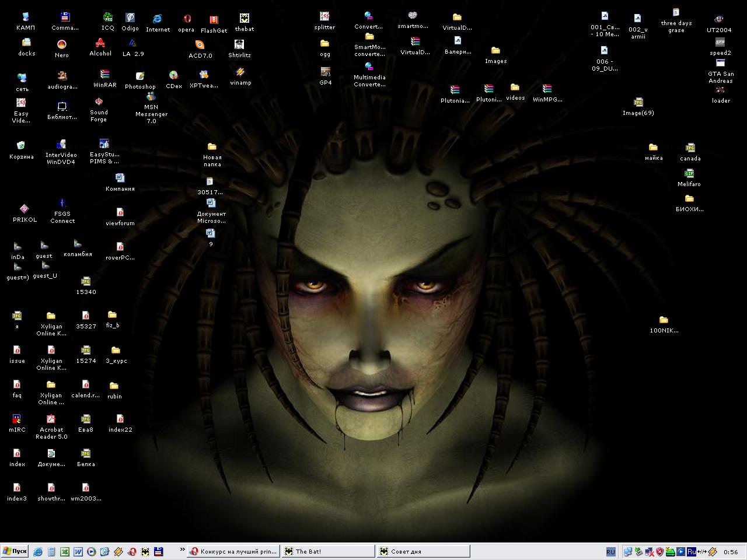
Task: Select the Photoshop desktop icon
Action: pos(140,77)
